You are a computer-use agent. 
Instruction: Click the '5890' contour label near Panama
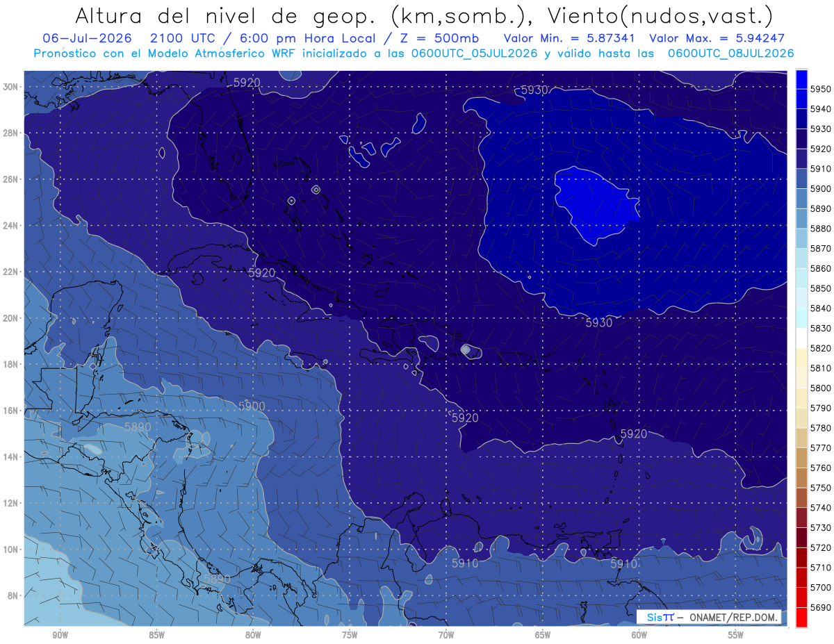click(x=216, y=578)
